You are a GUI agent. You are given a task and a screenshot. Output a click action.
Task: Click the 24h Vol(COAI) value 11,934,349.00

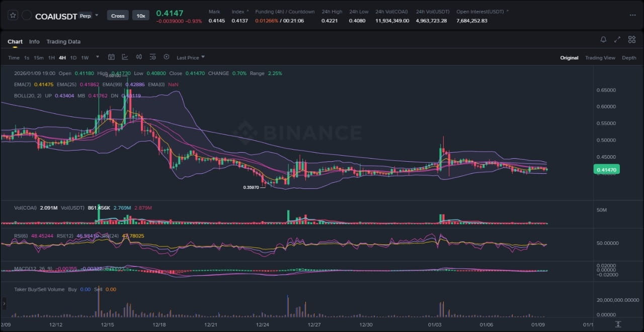(x=392, y=21)
